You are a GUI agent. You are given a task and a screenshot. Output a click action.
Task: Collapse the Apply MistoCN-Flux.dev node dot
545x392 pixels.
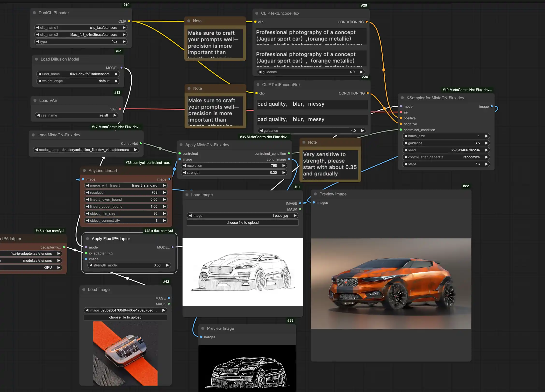point(181,145)
